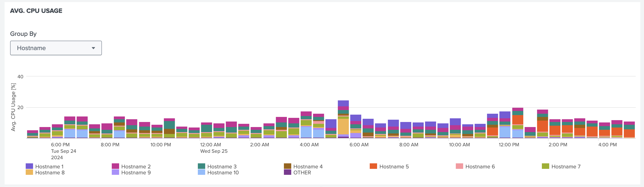
Task: Click the 4:00 PM time axis label
Action: pos(607,145)
